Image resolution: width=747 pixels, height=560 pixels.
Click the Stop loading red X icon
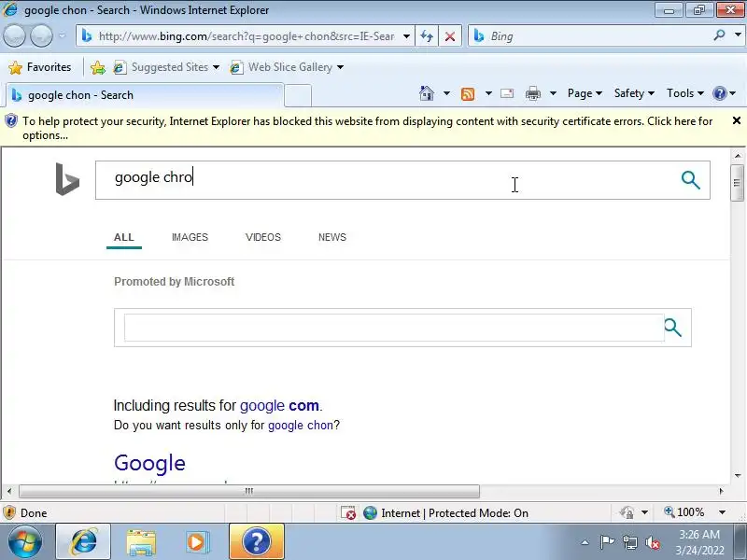[450, 36]
